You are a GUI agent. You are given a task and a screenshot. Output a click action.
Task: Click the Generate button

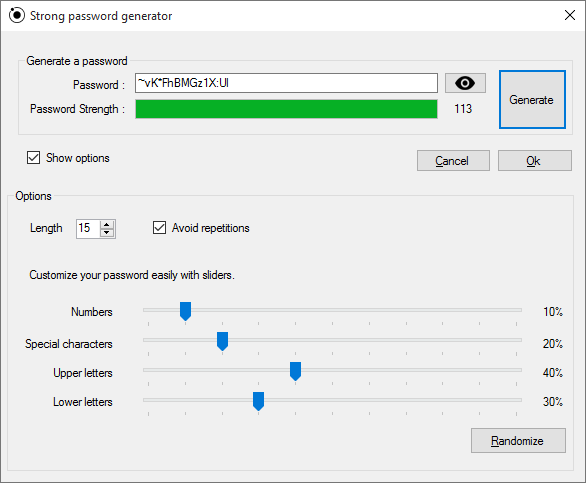532,99
